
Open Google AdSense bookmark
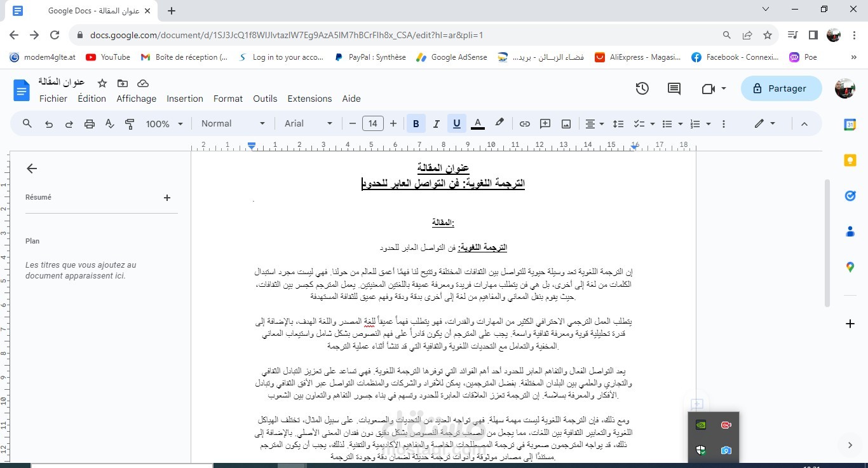click(x=452, y=57)
